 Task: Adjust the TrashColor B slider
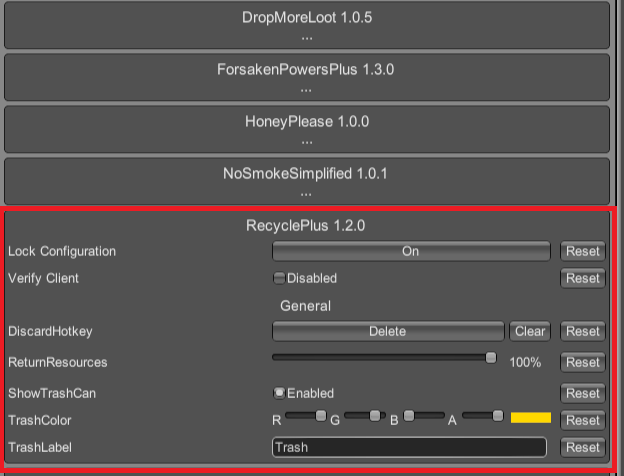point(424,416)
